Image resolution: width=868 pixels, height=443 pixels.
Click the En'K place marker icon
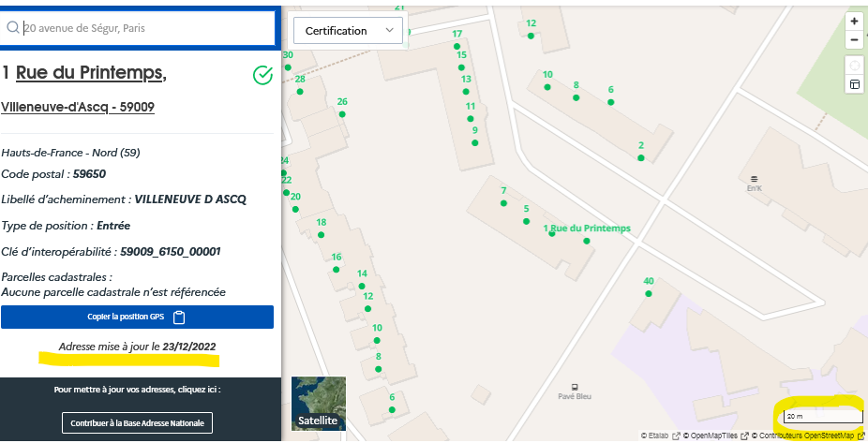pyautogui.click(x=754, y=179)
